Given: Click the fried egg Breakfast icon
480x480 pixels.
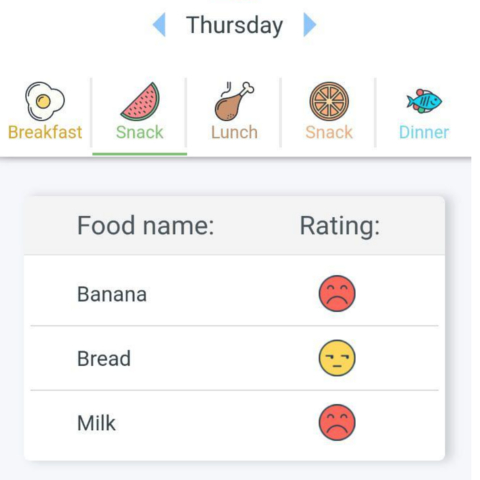Looking at the screenshot, I should click(45, 101).
